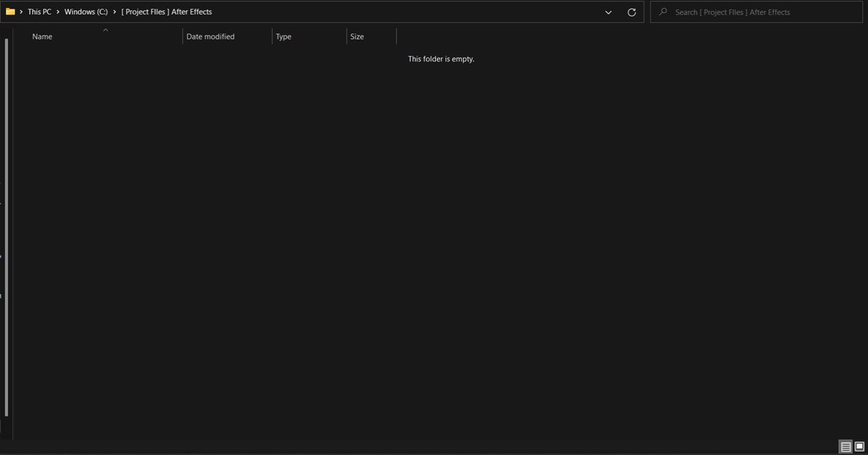Screen dimensions: 868x455
Task: Go to Windows (C:) breadcrumb
Action: 85,12
